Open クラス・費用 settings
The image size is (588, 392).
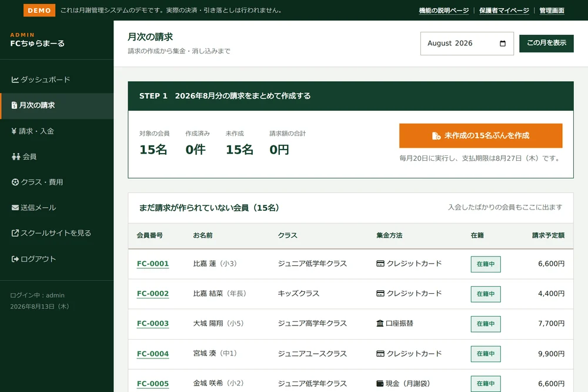click(56, 182)
